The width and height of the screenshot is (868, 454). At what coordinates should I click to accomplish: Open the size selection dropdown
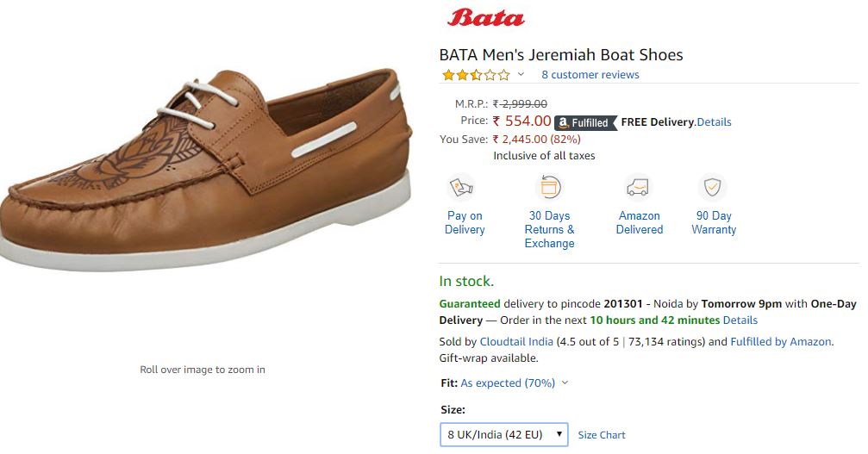(x=503, y=435)
